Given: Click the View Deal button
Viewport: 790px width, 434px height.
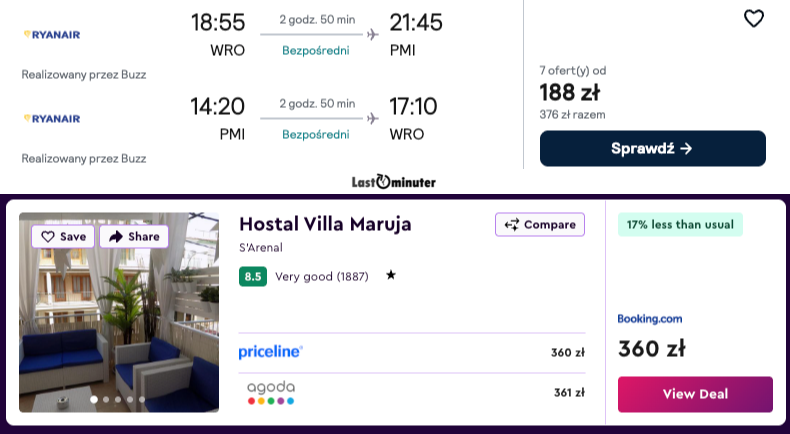Looking at the screenshot, I should (695, 394).
